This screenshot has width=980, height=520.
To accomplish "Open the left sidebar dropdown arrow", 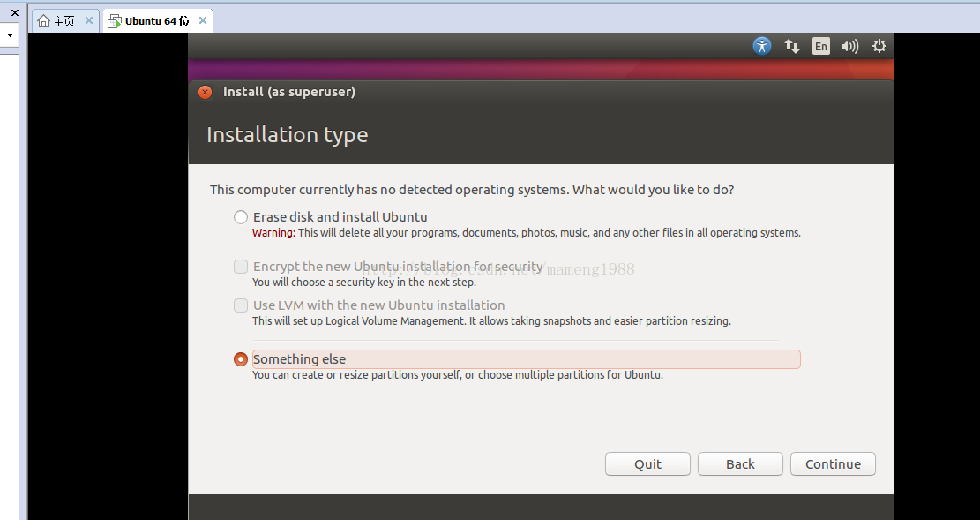I will (x=10, y=35).
